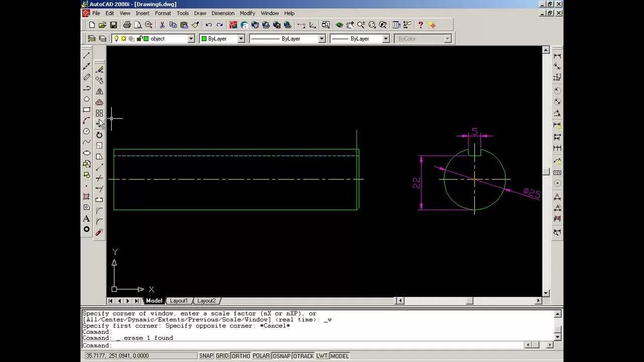The image size is (644, 362).
Task: Click the Fillet modify tool
Action: tap(100, 221)
